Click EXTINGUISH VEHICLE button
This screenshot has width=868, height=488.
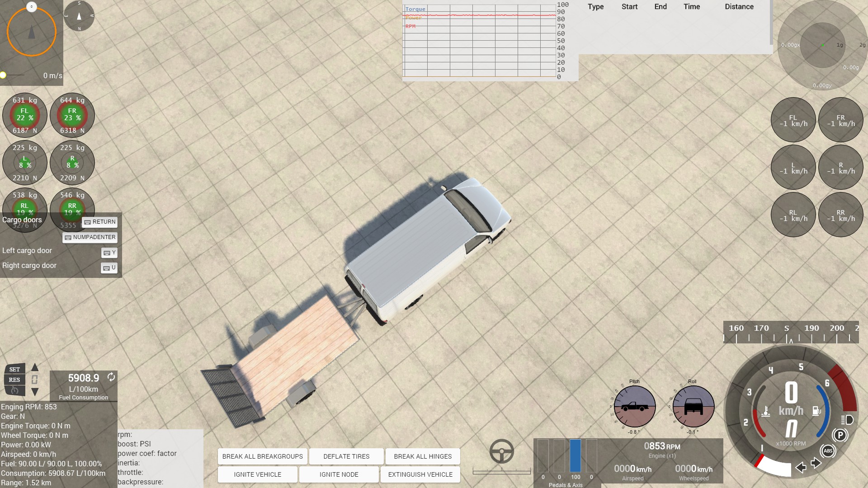pos(420,474)
